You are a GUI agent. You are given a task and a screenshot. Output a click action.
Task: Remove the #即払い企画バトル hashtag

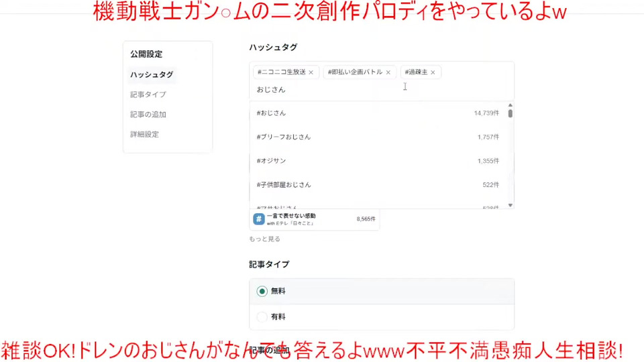click(x=388, y=72)
